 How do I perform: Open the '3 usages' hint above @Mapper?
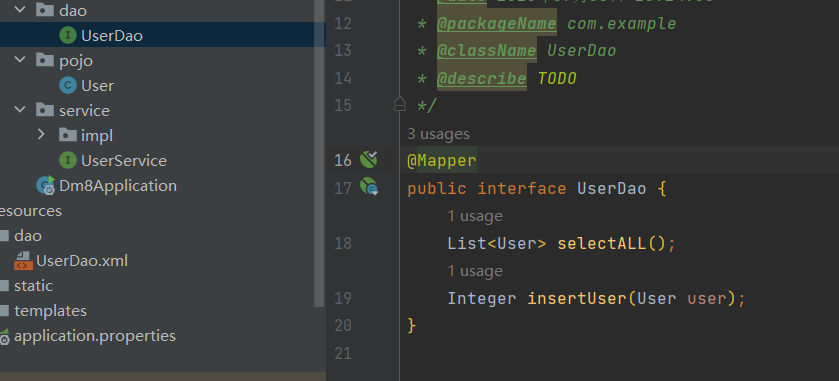[438, 134]
